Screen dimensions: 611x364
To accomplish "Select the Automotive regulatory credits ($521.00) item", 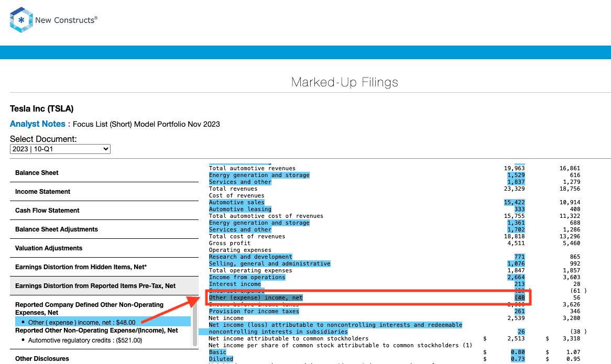I will pyautogui.click(x=85, y=340).
